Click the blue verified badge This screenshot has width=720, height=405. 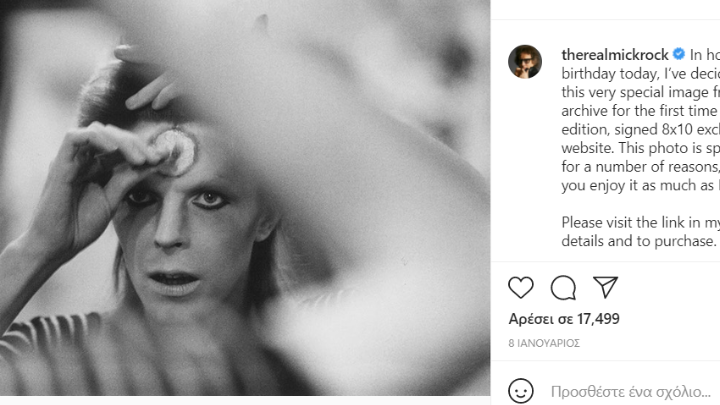coord(679,54)
